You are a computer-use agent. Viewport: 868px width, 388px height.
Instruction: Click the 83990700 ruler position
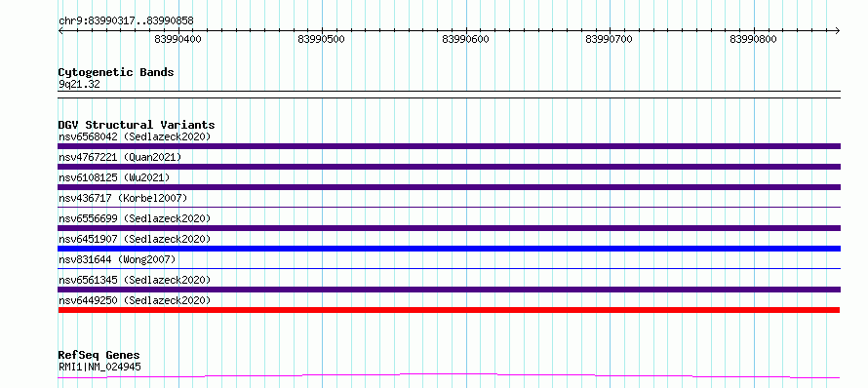609,39
